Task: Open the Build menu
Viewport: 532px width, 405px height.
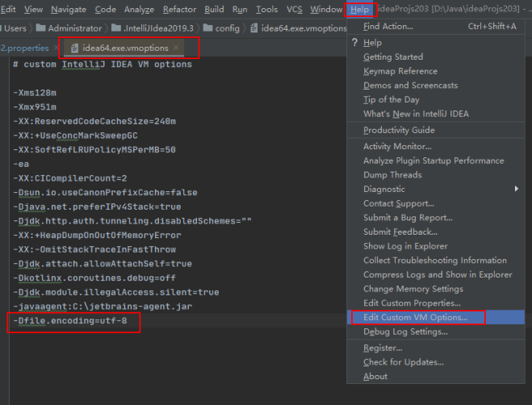Action: pos(214,9)
